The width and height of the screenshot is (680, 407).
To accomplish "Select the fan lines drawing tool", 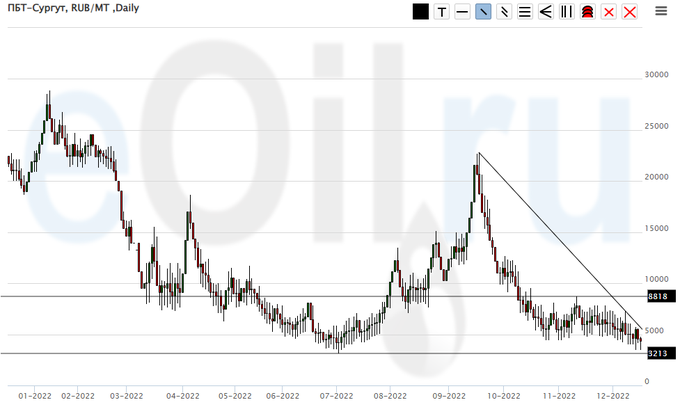I will coord(546,12).
